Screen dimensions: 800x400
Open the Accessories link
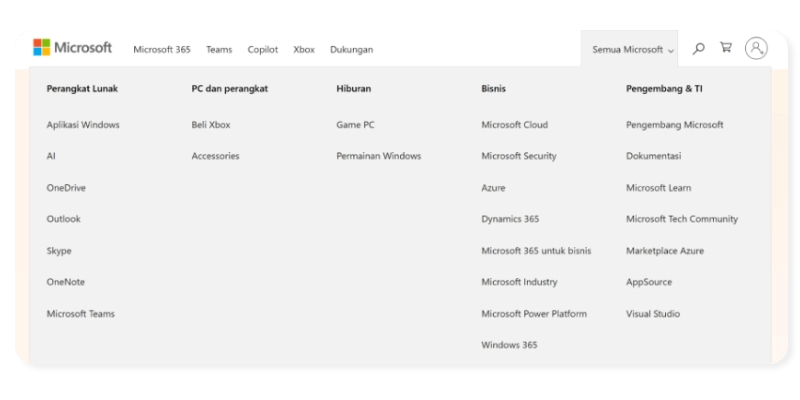[215, 156]
